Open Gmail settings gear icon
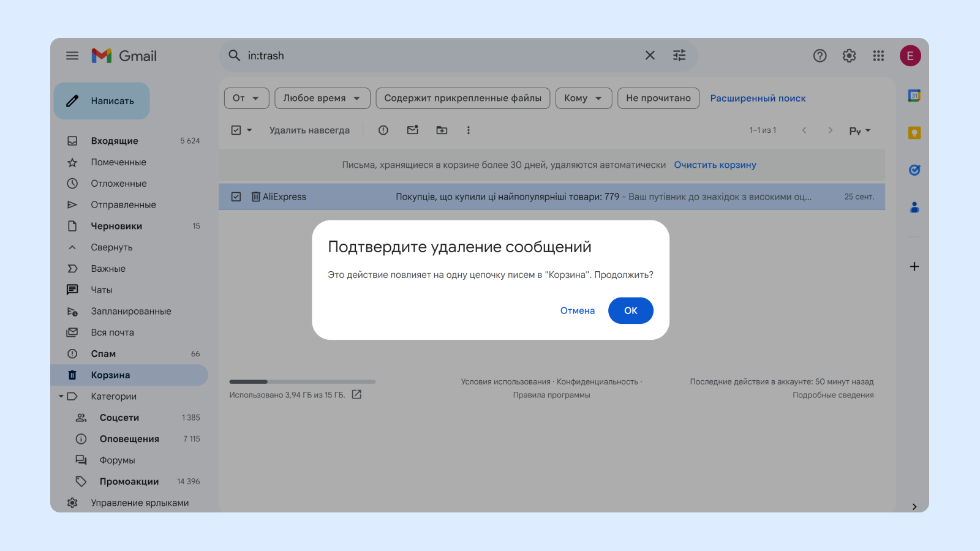Screen dimensions: 980x551 [x=849, y=55]
